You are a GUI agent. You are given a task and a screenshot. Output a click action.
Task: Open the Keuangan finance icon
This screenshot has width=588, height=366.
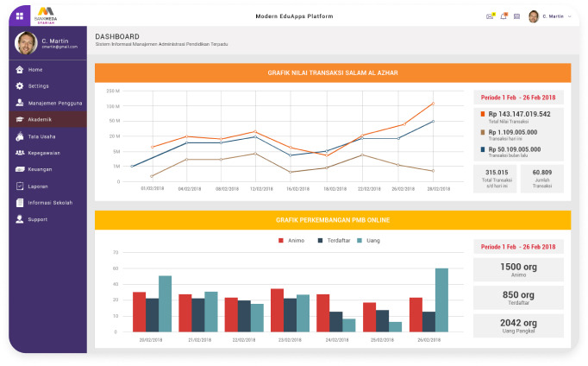[x=20, y=169]
